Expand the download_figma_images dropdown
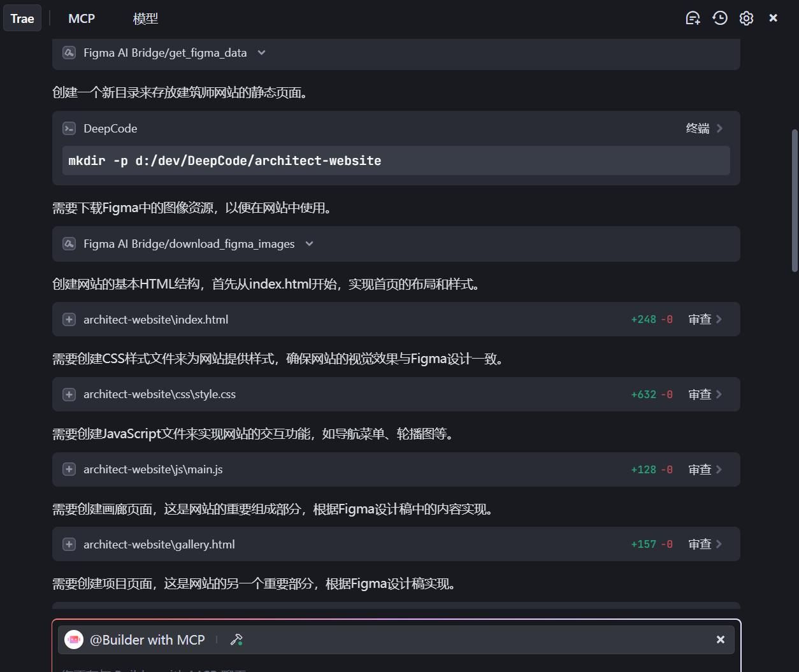 click(x=309, y=244)
